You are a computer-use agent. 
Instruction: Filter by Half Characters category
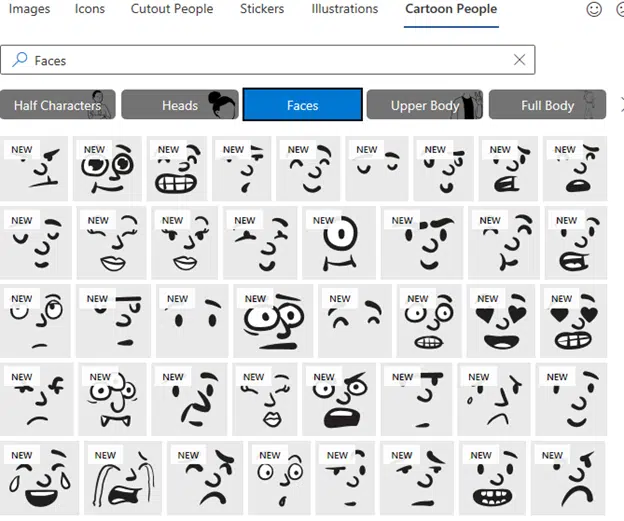coord(58,105)
